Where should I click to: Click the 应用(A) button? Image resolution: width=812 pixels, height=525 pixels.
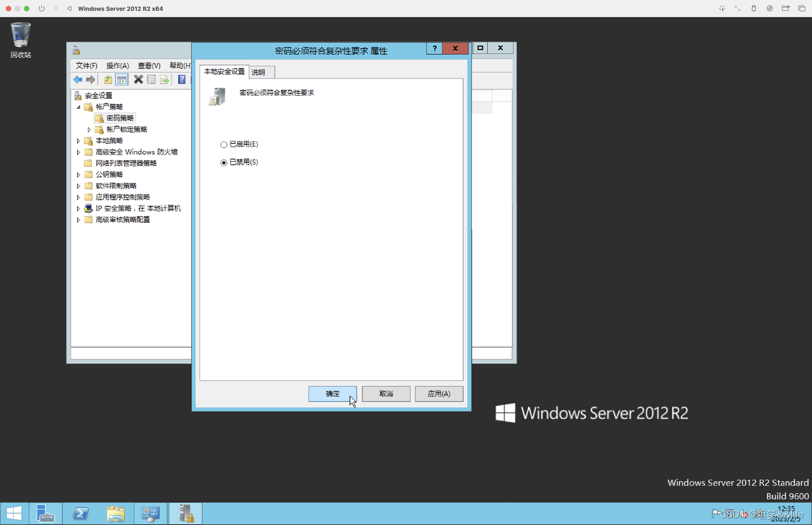click(439, 394)
